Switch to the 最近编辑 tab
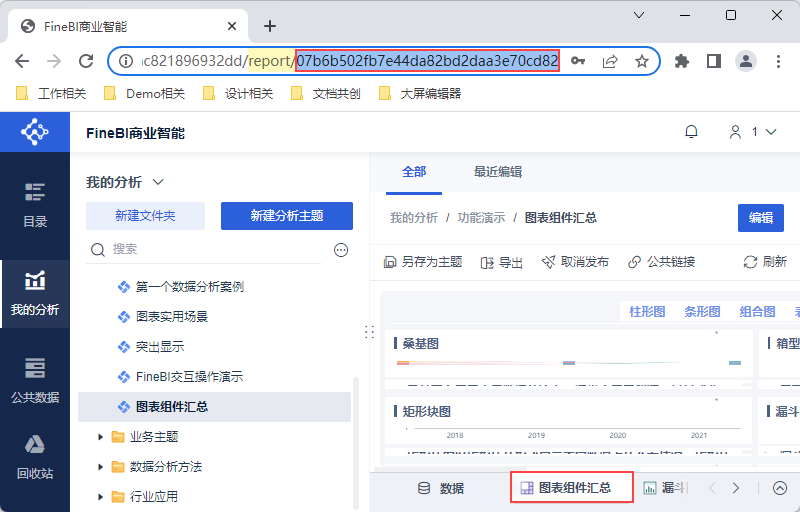This screenshot has width=800, height=512. coord(498,172)
